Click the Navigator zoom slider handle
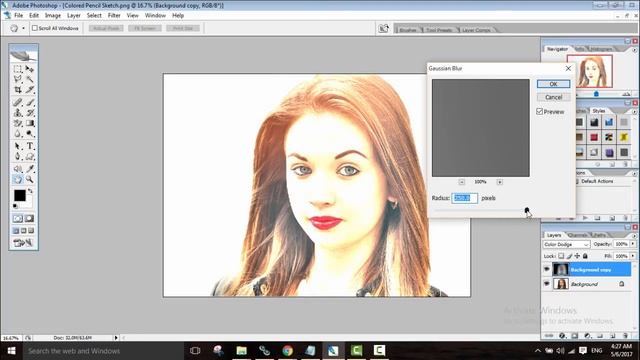This screenshot has height=360, width=640. 596,94
